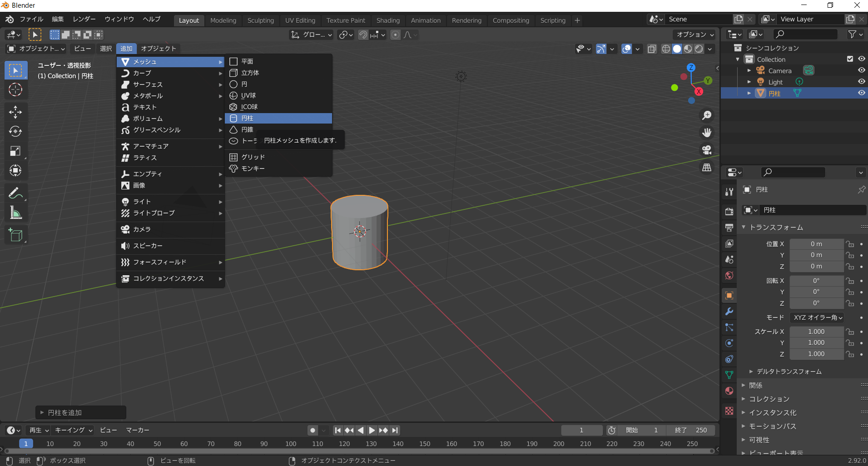This screenshot has height=466, width=868.
Task: Open rotation mode XYZ オイラー角 dropdown
Action: 817,317
